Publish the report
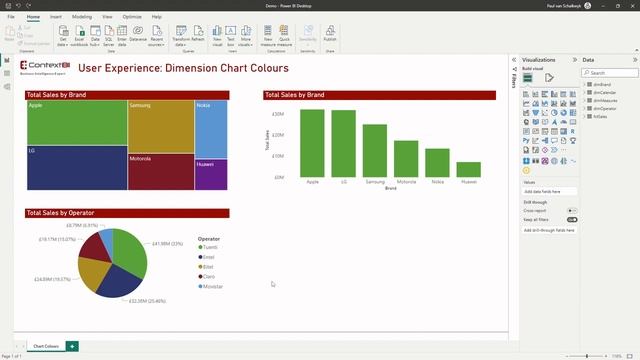The height and width of the screenshot is (360, 640). [330, 33]
